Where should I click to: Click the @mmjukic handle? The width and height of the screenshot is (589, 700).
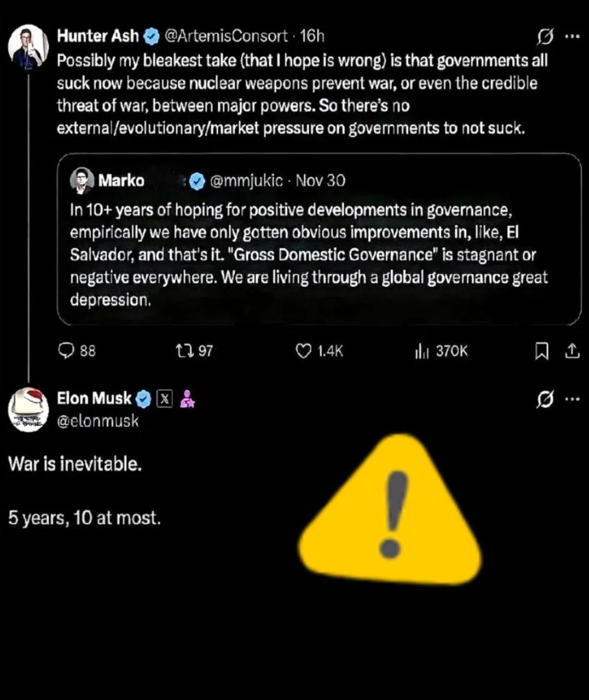[246, 180]
